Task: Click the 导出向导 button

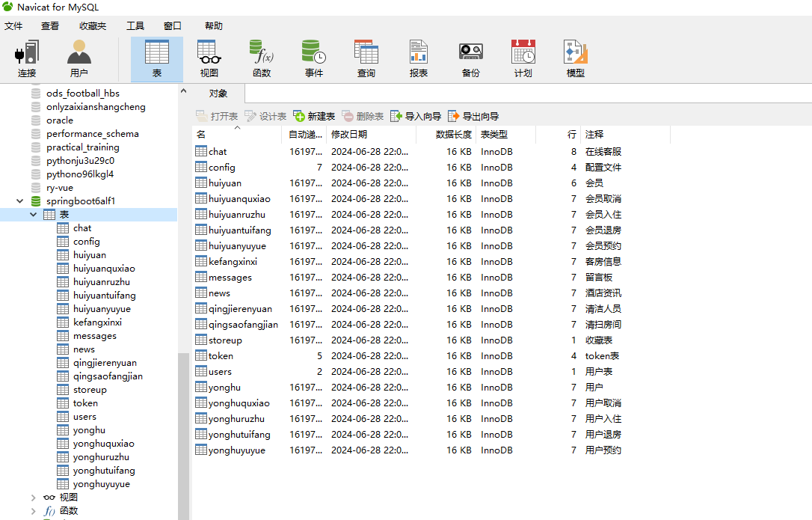Action: click(x=472, y=116)
